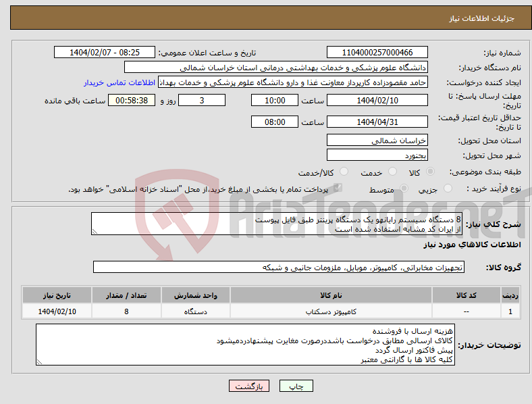This screenshot has width=532, height=404.
Task: Click the تاریخ نیاز column header
Action: (x=57, y=295)
